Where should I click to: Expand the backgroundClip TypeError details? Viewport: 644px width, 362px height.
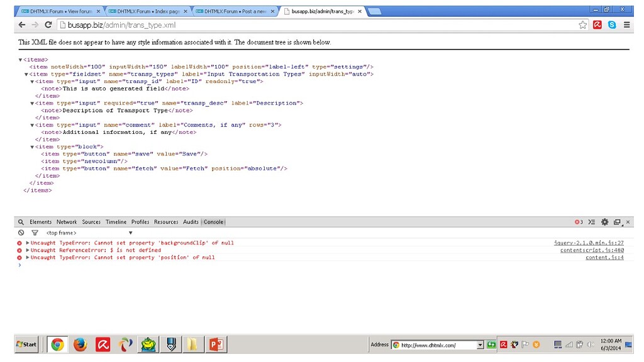click(28, 243)
